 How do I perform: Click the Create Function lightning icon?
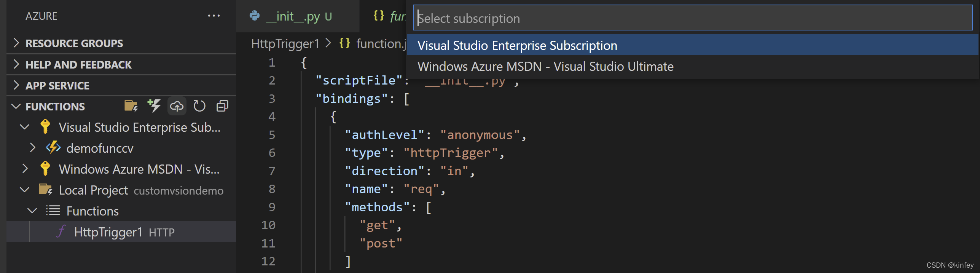pyautogui.click(x=154, y=106)
